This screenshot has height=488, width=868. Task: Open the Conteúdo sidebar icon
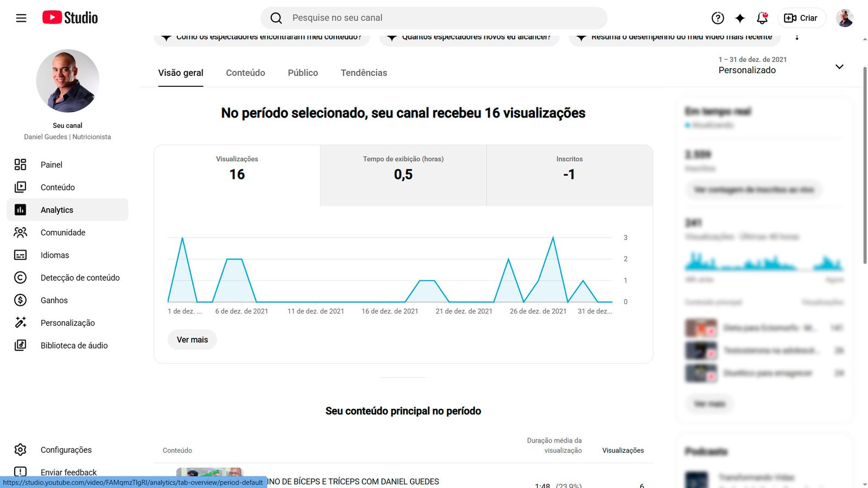[x=20, y=187]
